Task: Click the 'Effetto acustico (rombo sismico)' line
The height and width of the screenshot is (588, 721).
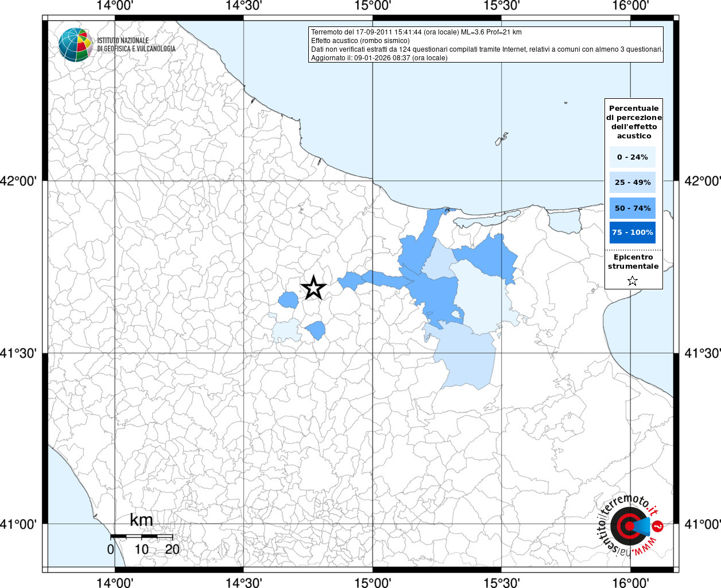Action: coord(360,41)
